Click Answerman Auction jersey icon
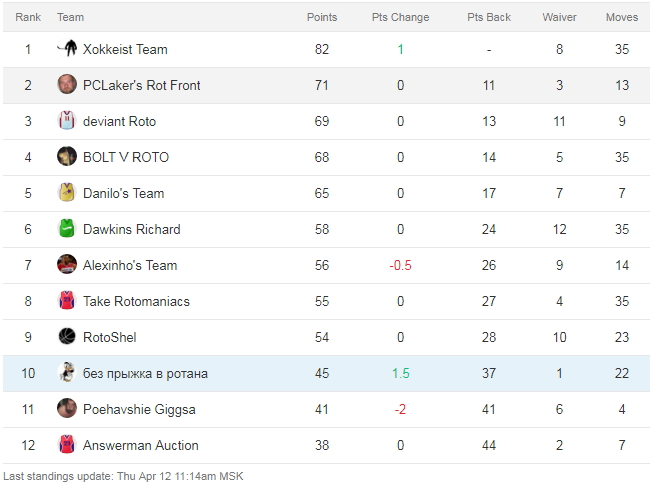Screen dimensions: 650x497 [67, 445]
